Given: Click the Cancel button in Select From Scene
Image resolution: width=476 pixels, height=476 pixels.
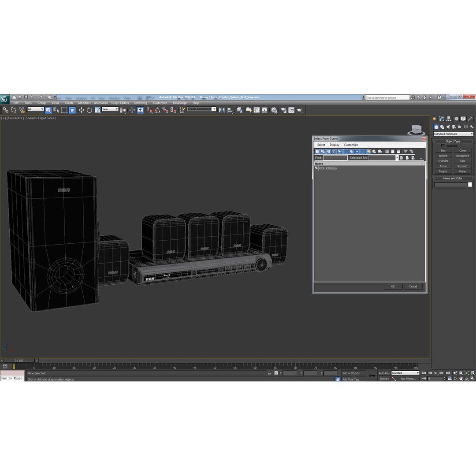Looking at the screenshot, I should point(413,286).
